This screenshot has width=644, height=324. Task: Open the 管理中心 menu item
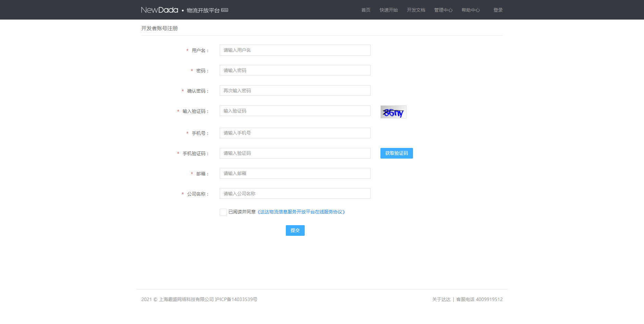click(x=443, y=10)
